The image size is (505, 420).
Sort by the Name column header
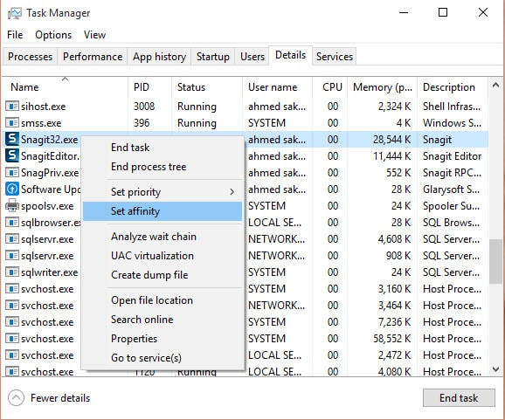click(65, 87)
